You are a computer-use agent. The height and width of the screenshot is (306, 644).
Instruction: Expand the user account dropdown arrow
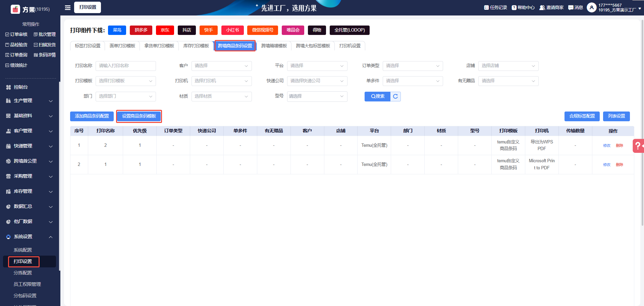(640, 9)
